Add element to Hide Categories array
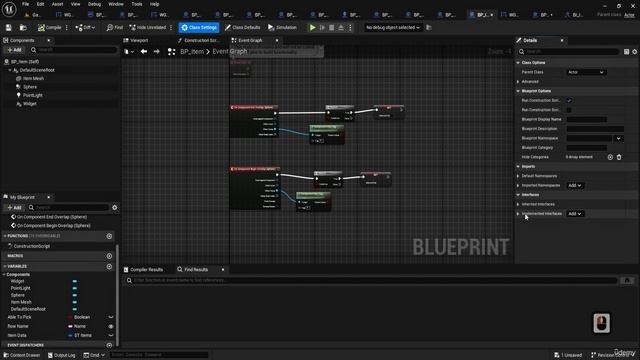Screen dimensions: 640x360 tap(610, 157)
